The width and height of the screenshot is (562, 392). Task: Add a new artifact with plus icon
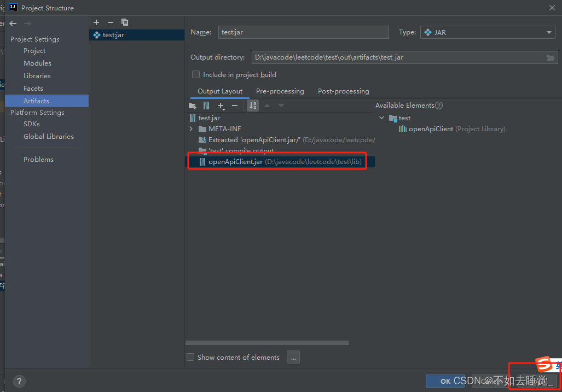click(96, 22)
